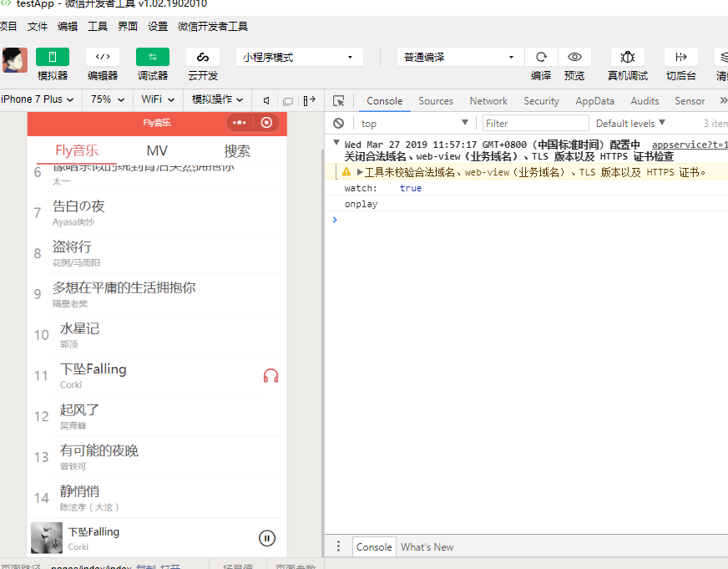Click the remote debug (真机调试) bug icon

pyautogui.click(x=628, y=57)
